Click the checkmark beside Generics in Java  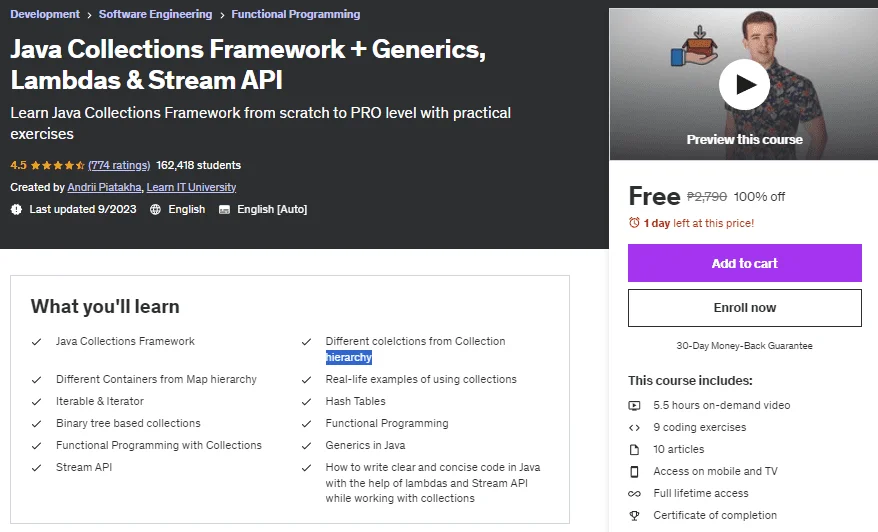point(306,446)
